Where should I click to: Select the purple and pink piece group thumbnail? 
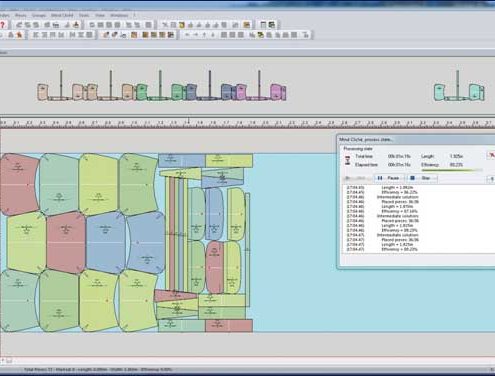coord(260,92)
